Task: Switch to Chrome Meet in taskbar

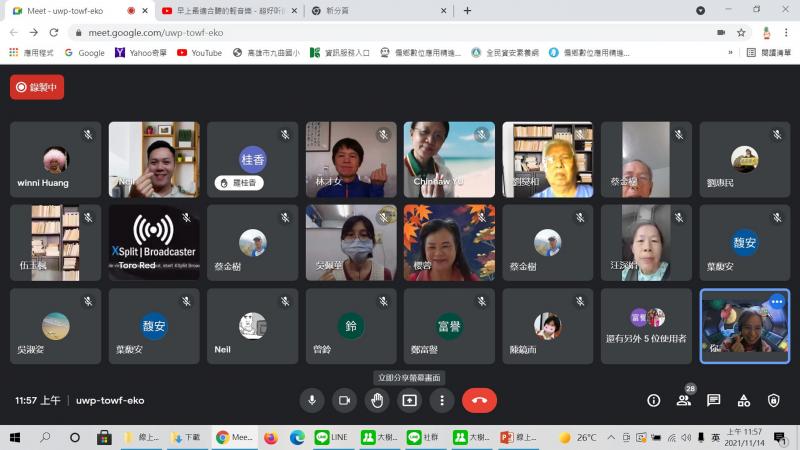Action: pyautogui.click(x=235, y=438)
